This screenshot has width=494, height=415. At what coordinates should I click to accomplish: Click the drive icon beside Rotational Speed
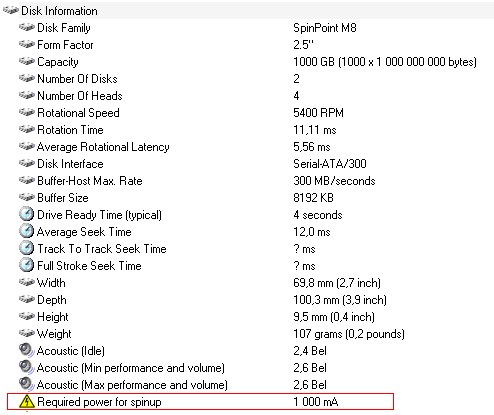tap(27, 112)
